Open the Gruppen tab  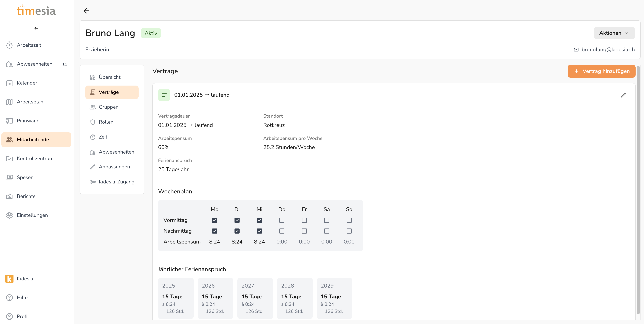(109, 107)
